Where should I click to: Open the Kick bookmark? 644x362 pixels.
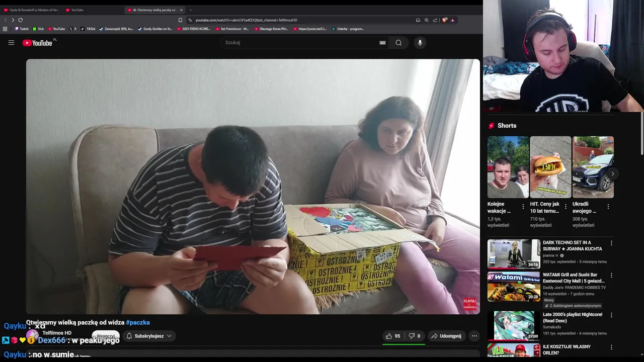(38, 29)
